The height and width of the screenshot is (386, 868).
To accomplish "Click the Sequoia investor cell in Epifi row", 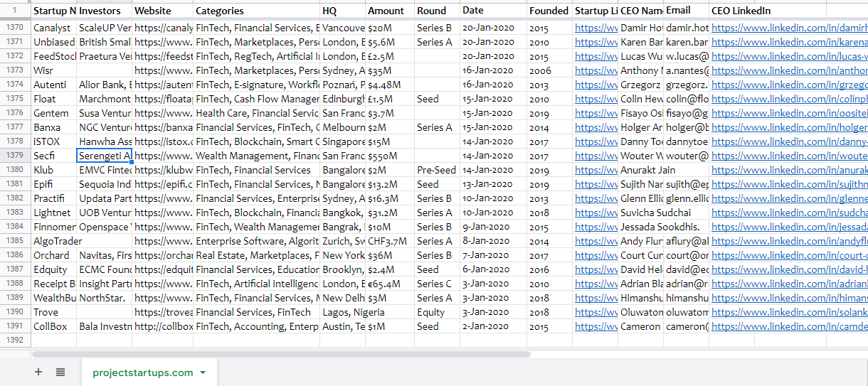I will click(104, 184).
